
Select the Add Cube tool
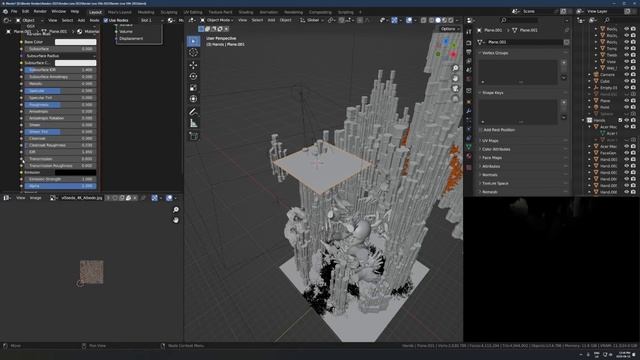click(x=193, y=136)
